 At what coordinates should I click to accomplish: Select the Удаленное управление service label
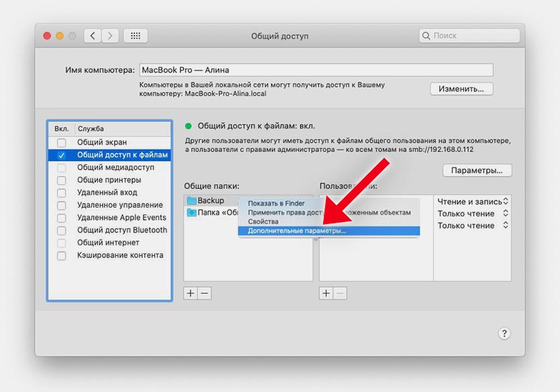[120, 205]
